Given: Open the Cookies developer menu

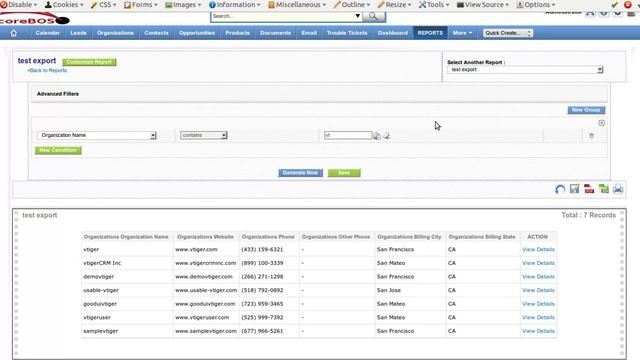Looking at the screenshot, I should 64,4.
